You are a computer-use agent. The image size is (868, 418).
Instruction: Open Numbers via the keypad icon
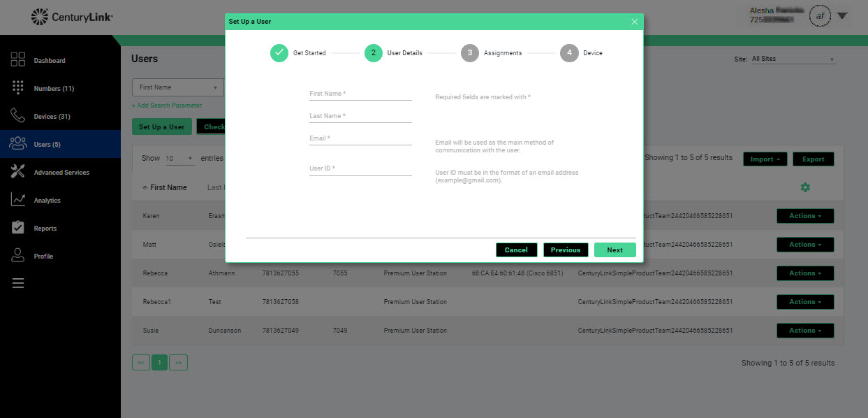click(18, 88)
